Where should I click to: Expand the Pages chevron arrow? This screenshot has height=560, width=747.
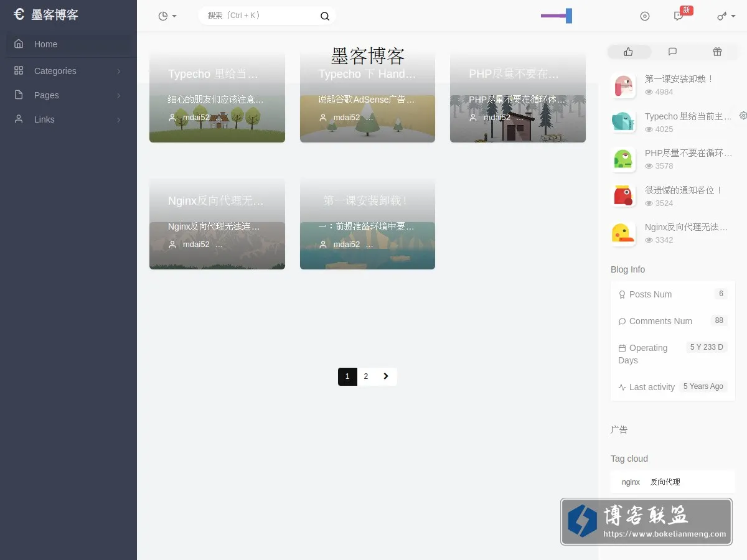(119, 95)
